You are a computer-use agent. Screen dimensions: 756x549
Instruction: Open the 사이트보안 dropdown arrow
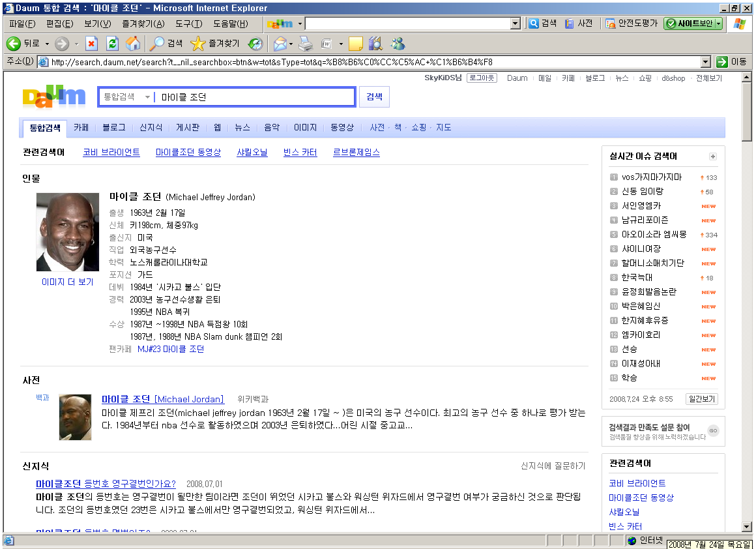(718, 23)
